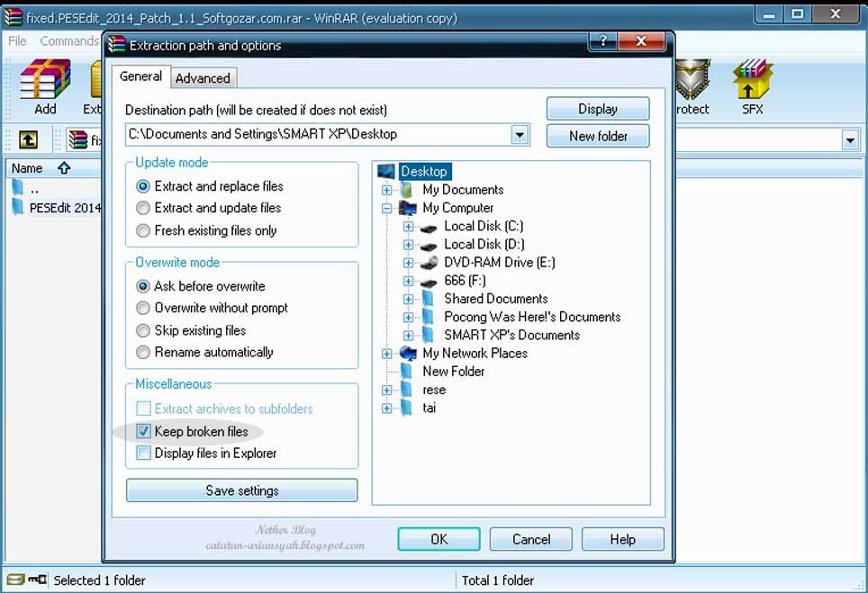
Task: Open the Commands menu in WinRAR
Action: click(69, 40)
